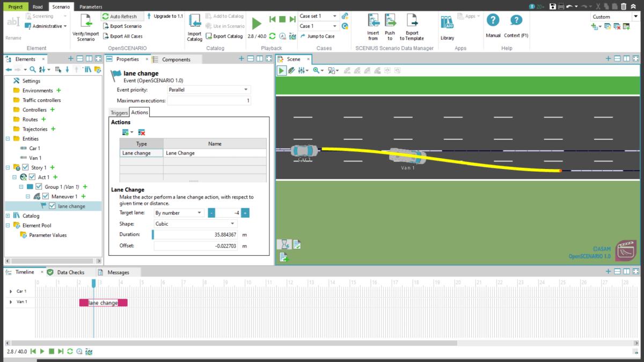Click the Export to Template icon

[x=412, y=21]
